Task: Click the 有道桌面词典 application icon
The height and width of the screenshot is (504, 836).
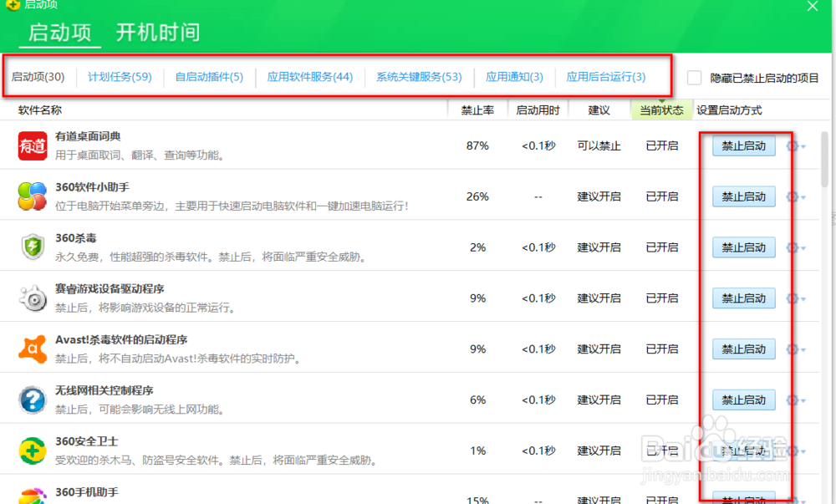Action: click(x=32, y=145)
